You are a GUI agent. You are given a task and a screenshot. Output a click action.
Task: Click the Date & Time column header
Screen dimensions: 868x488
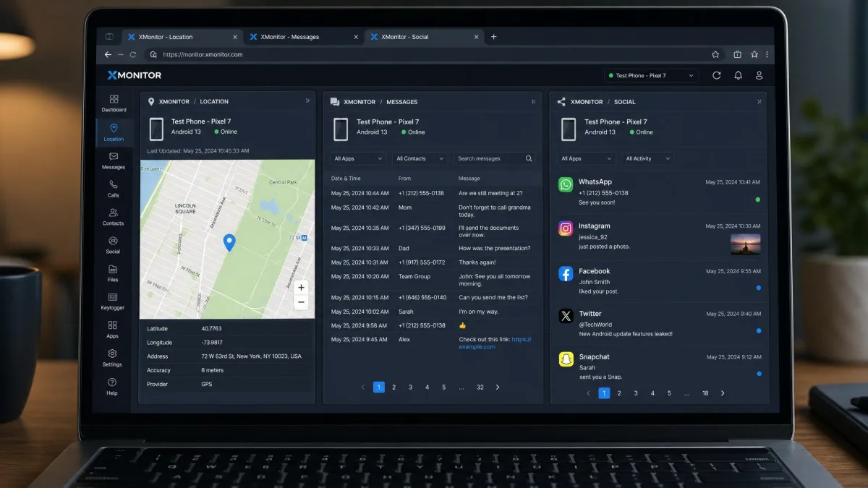click(x=346, y=178)
